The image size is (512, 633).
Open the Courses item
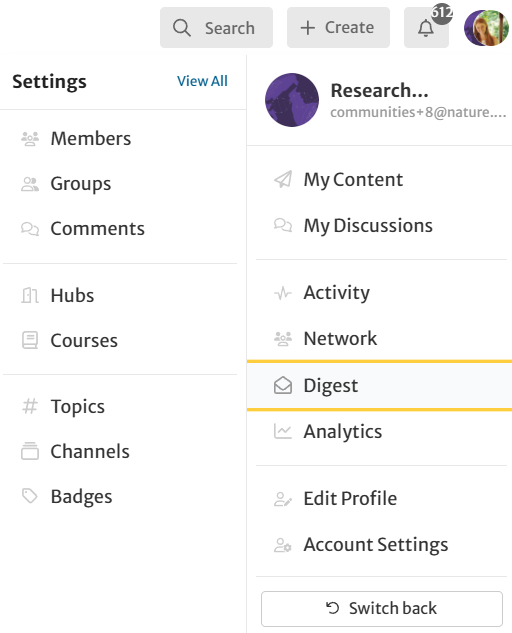click(x=84, y=341)
